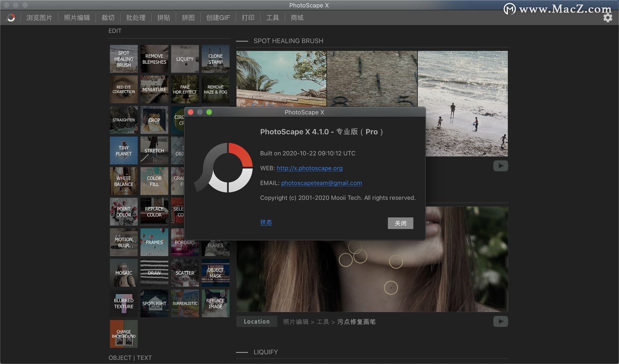This screenshot has height=364, width=619.
Task: Visit the x.photoscape.org web link
Action: click(x=309, y=168)
